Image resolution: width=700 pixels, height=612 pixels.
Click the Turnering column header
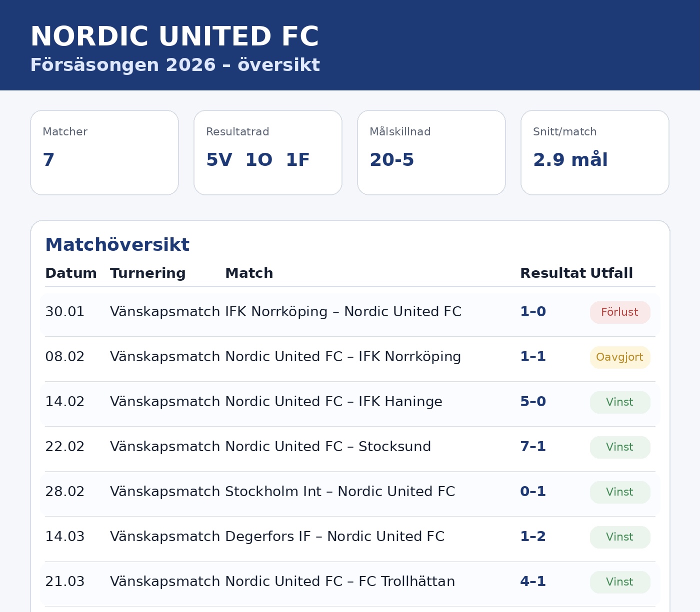coord(147,273)
